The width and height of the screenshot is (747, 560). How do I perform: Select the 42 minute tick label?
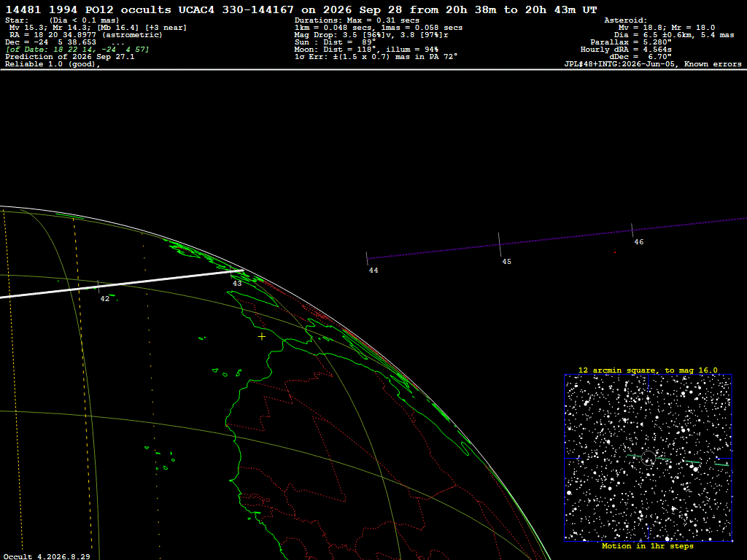(105, 298)
